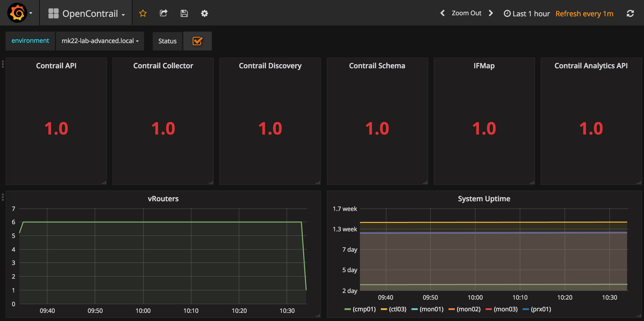644x321 pixels.
Task: Click the 1.7 week y-axis label
Action: [x=345, y=209]
